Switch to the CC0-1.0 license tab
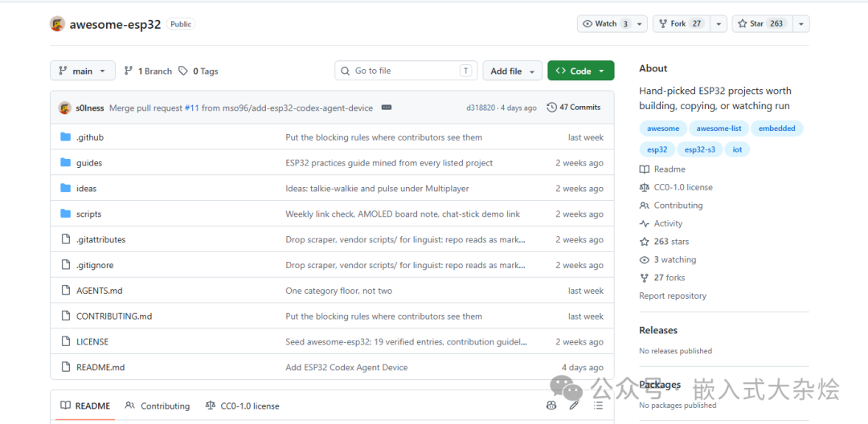Screen dimensions: 868x424 tap(243, 406)
